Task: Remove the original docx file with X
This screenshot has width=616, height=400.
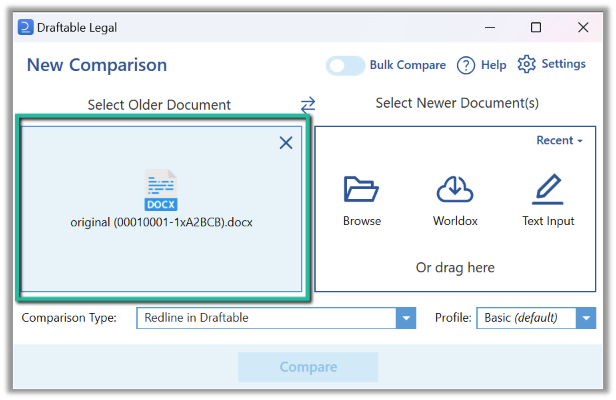Action: [x=286, y=143]
